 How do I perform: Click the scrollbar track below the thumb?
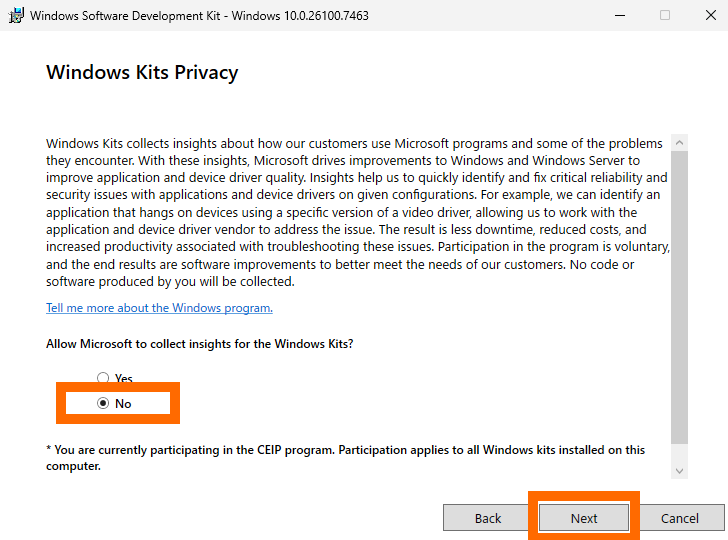click(x=680, y=452)
